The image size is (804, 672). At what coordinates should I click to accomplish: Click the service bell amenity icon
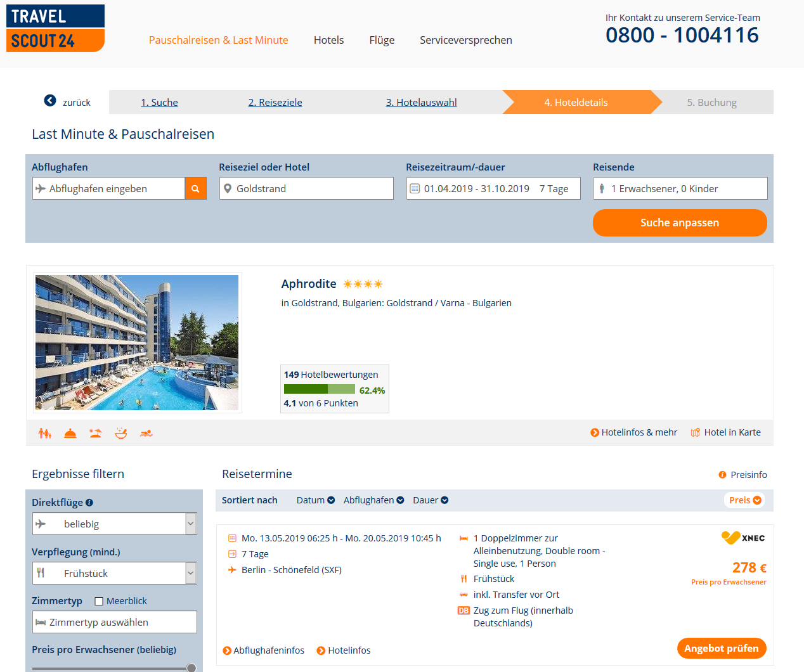[x=70, y=433]
